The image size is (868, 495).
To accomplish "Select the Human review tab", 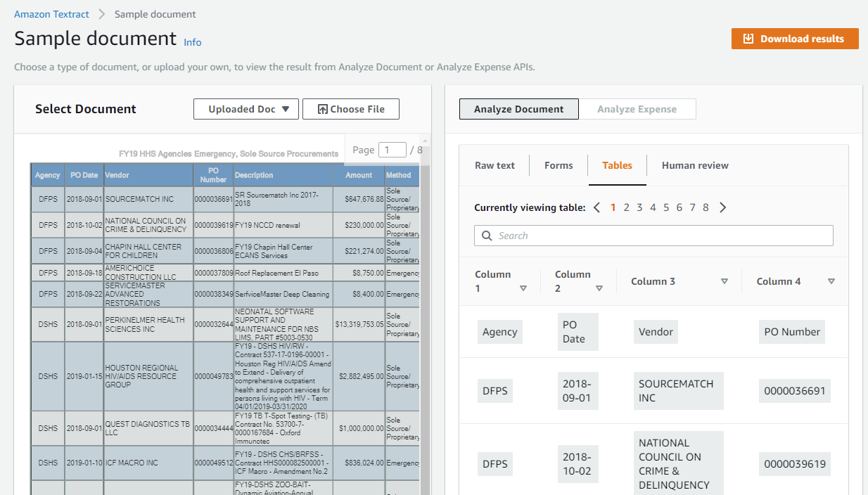I will pos(694,165).
